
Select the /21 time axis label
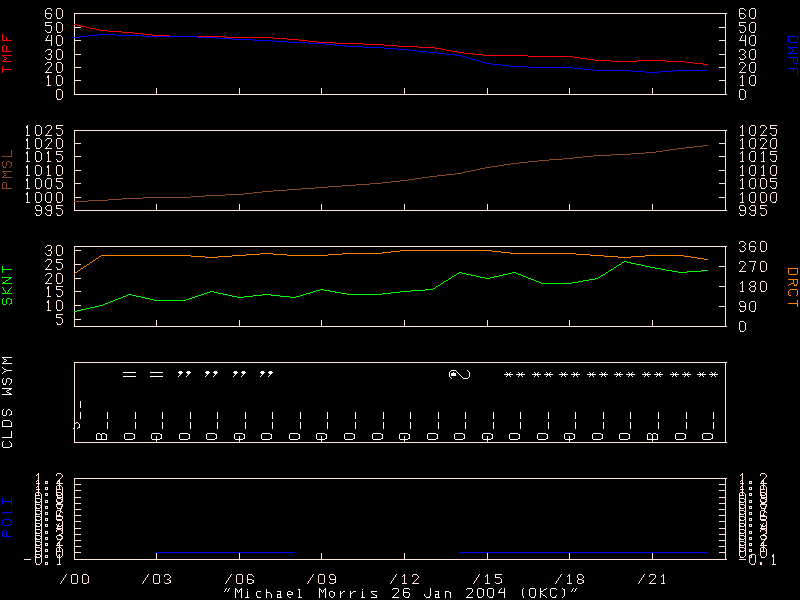(652, 579)
